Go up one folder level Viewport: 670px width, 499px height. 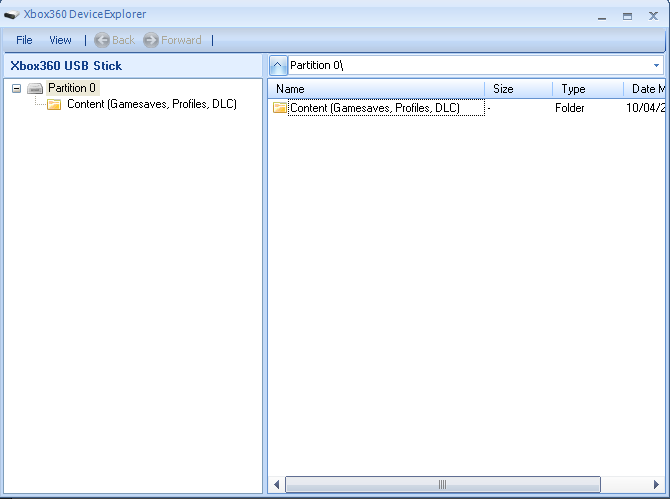tap(278, 65)
